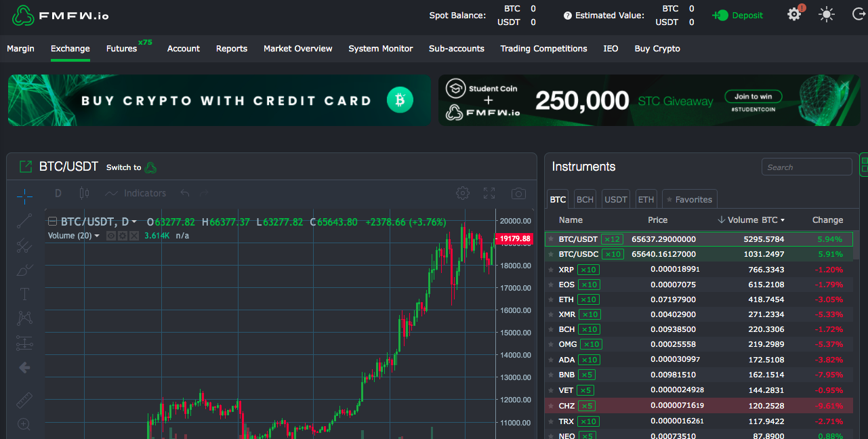The width and height of the screenshot is (868, 439).
Task: Select the pitchfork drawing tool
Action: point(24,245)
